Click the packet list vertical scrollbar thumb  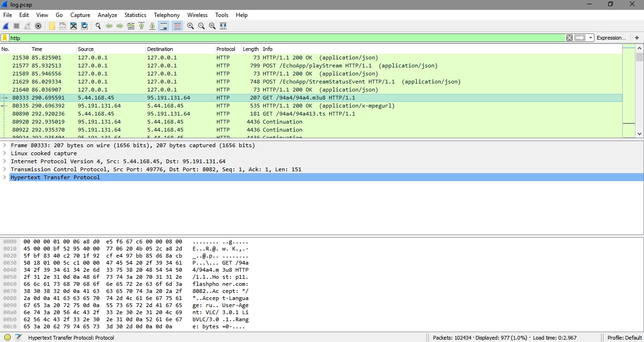639,57
